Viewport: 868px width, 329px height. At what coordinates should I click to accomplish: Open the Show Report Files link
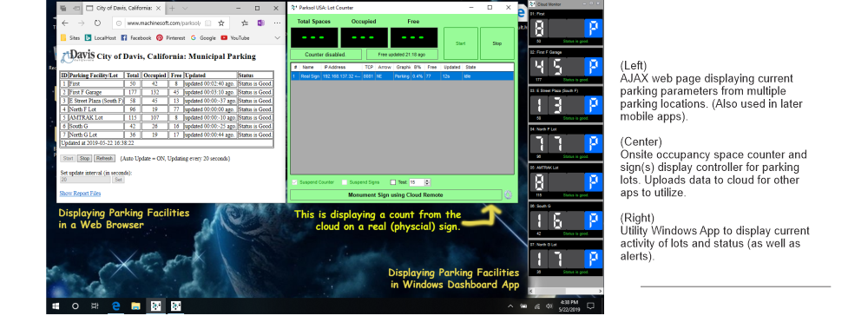(80, 194)
